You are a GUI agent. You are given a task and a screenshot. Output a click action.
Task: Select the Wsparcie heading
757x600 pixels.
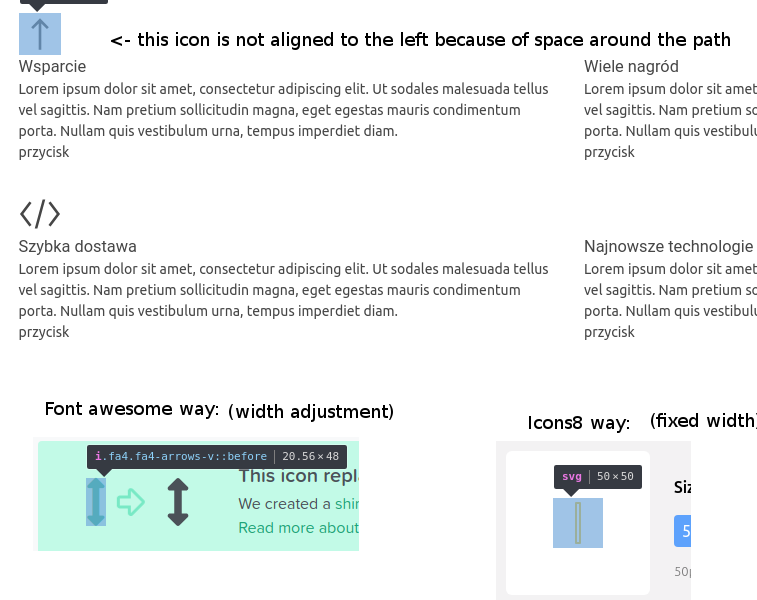[52, 66]
